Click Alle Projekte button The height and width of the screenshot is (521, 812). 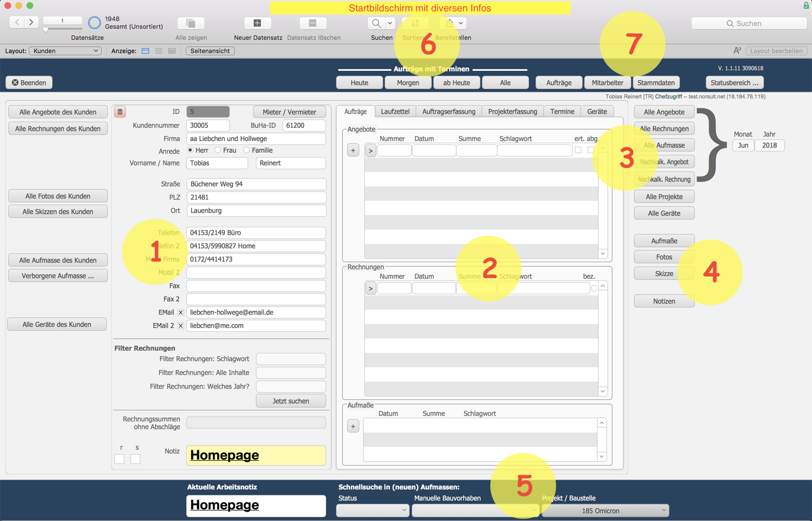tap(664, 196)
